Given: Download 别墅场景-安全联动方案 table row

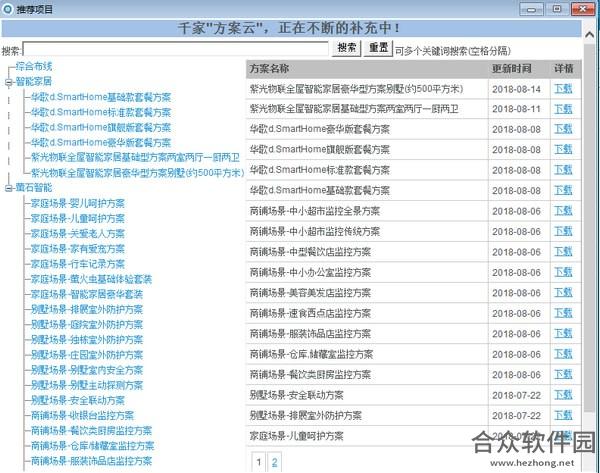Looking at the screenshot, I should [563, 395].
